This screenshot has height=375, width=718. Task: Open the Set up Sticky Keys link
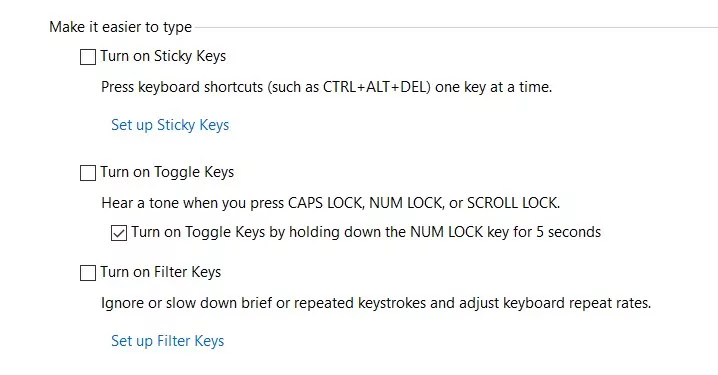(170, 125)
